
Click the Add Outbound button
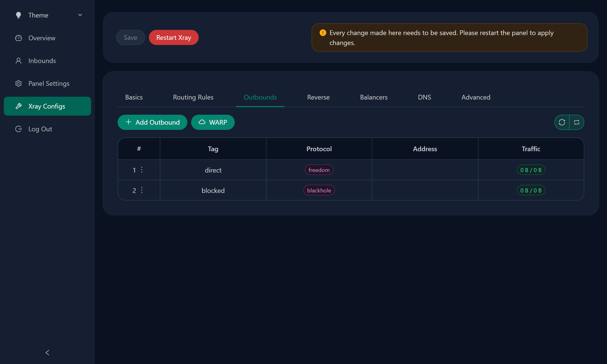pos(152,122)
